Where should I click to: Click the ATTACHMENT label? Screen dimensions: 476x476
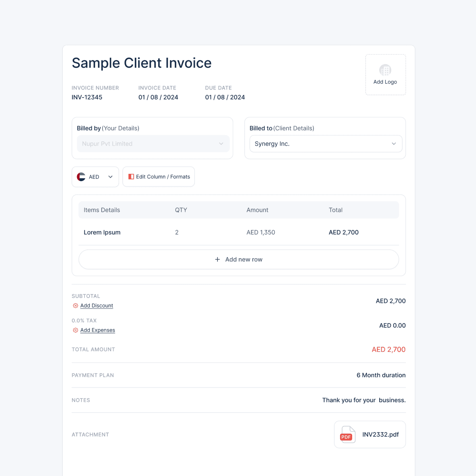point(90,435)
